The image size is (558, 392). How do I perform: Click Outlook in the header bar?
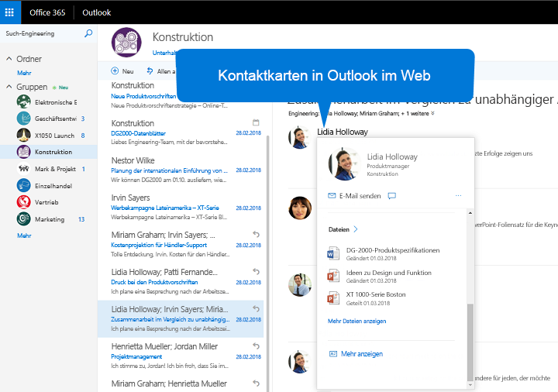(x=96, y=12)
